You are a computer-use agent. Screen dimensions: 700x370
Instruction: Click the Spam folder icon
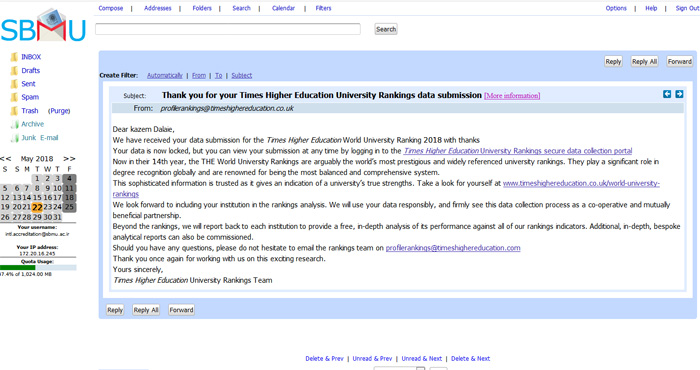[14, 97]
